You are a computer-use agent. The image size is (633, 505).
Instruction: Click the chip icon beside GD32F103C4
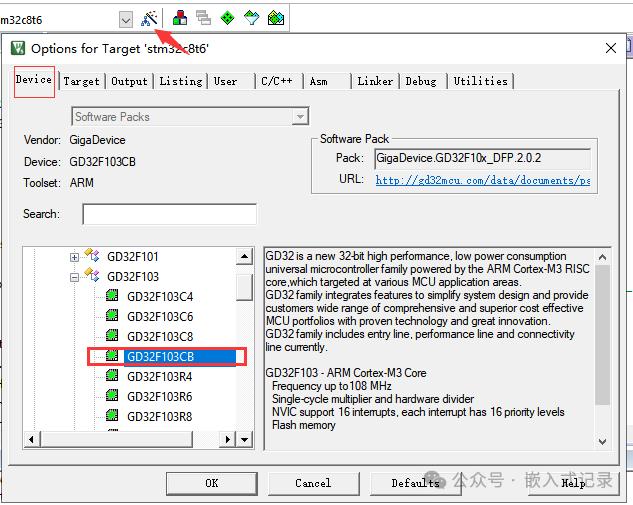pos(112,296)
